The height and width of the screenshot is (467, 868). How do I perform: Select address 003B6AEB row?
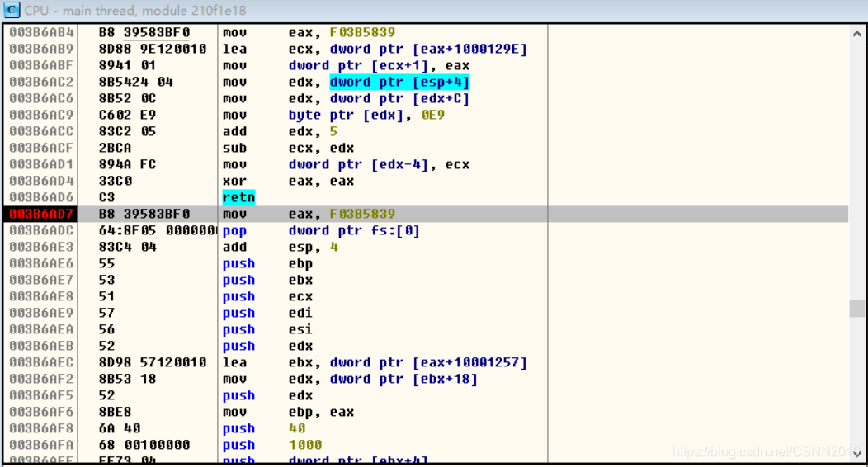(x=425, y=347)
